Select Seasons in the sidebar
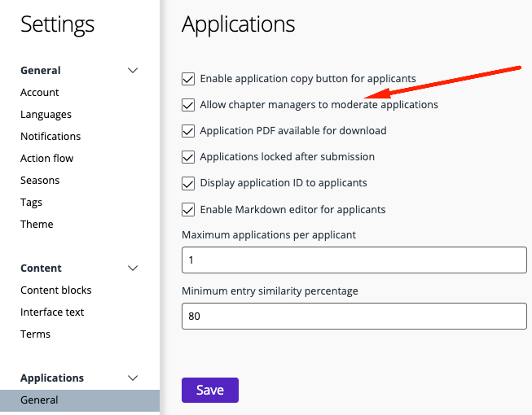The image size is (532, 415). click(40, 181)
